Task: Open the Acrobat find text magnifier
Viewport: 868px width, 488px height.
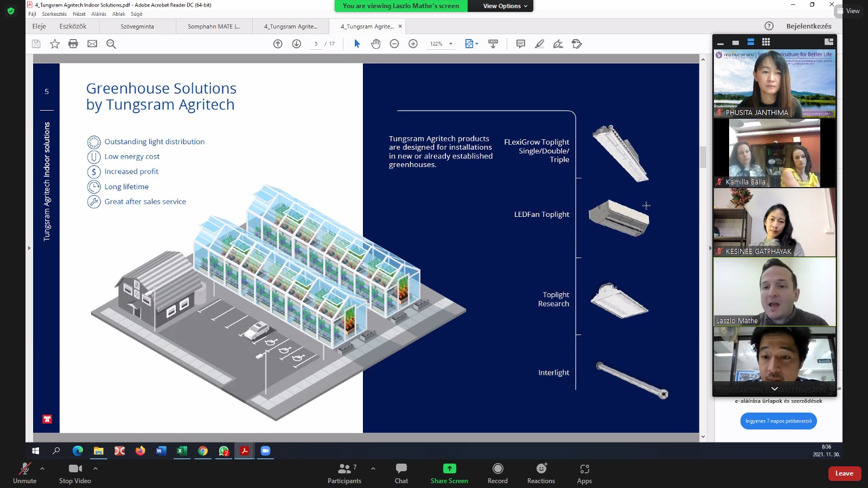Action: pos(111,44)
